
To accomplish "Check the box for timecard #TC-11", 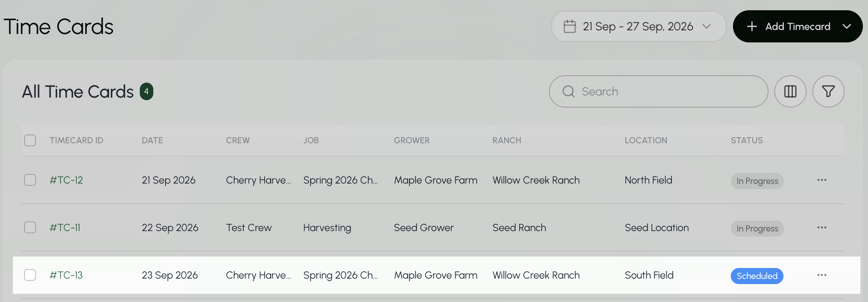I will (x=30, y=227).
